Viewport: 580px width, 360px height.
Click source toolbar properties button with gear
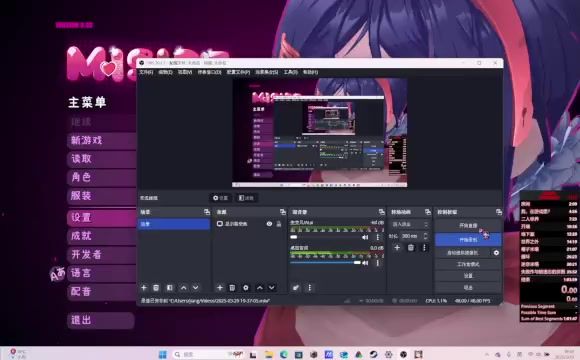pos(220,198)
